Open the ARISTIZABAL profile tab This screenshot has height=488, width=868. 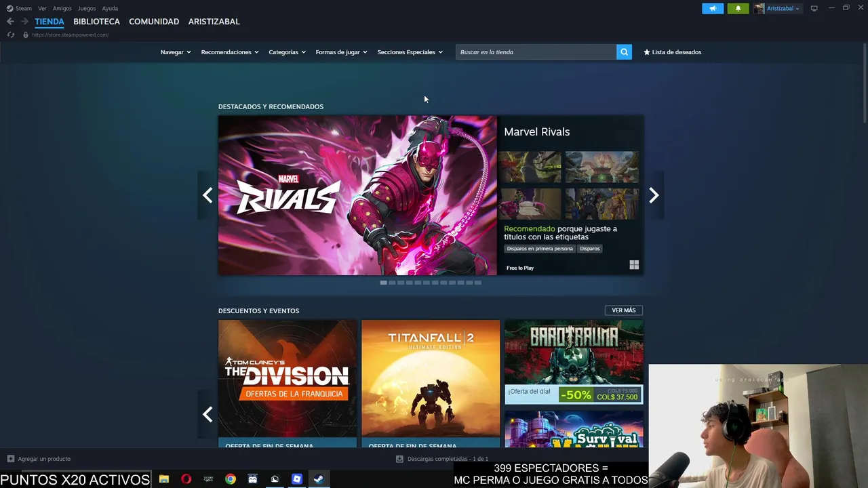point(214,22)
